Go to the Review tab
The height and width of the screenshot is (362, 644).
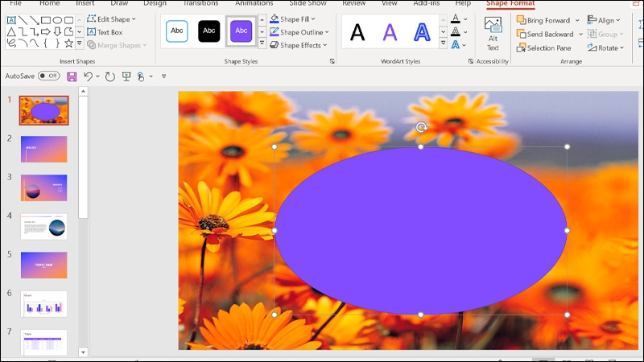click(x=353, y=3)
